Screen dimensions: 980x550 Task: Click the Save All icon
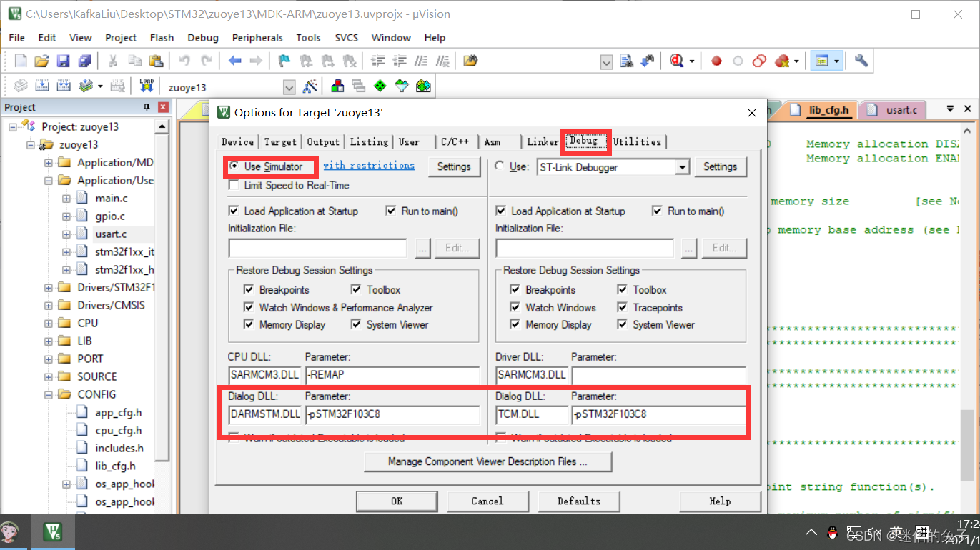(x=84, y=61)
